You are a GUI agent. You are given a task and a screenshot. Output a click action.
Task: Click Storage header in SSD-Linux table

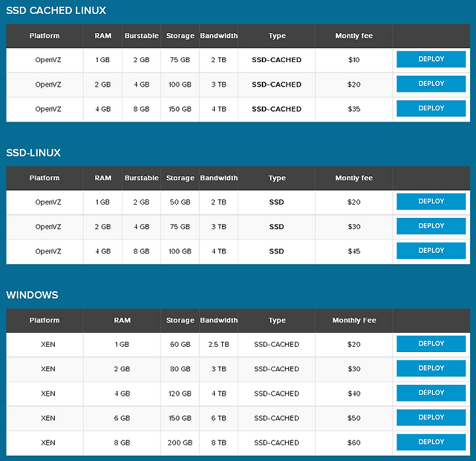(180, 178)
